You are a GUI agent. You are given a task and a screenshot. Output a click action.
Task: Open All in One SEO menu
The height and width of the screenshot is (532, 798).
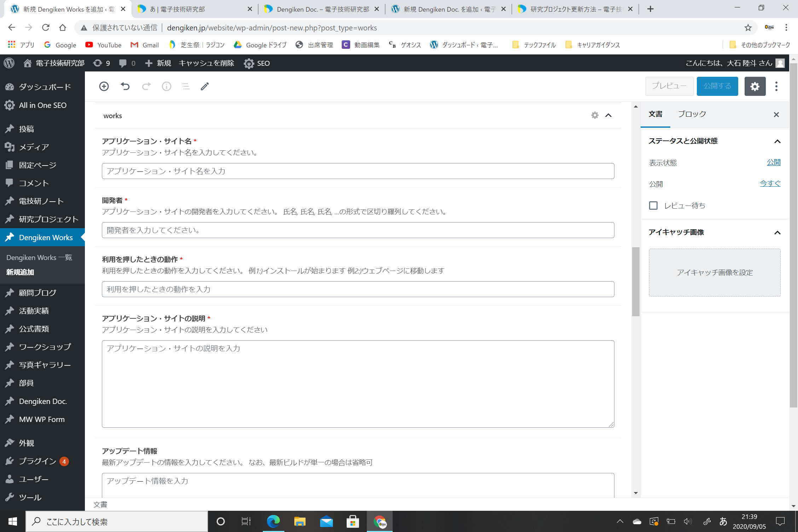(42, 105)
